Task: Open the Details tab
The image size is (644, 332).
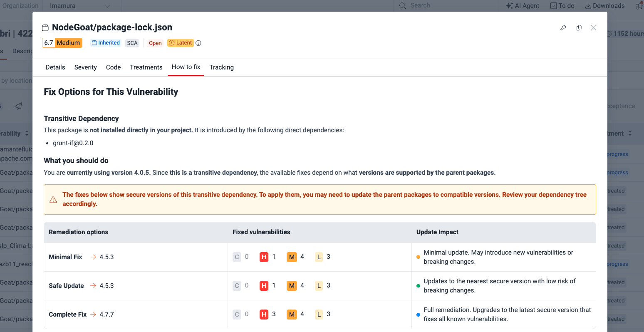Action: (55, 67)
